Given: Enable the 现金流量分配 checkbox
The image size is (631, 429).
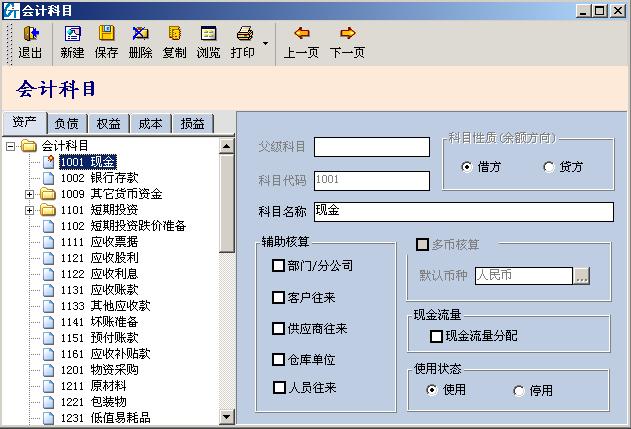Looking at the screenshot, I should pyautogui.click(x=436, y=336).
